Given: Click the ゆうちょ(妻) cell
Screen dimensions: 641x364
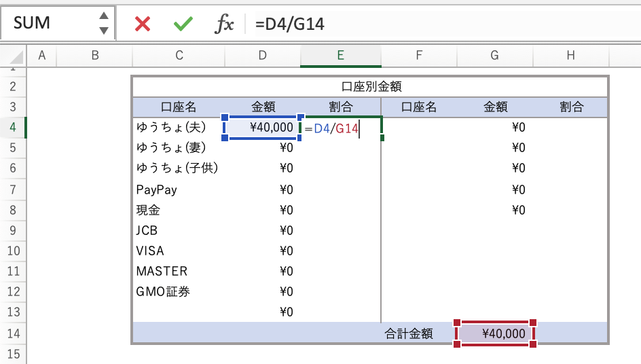Looking at the screenshot, I should coord(179,147).
